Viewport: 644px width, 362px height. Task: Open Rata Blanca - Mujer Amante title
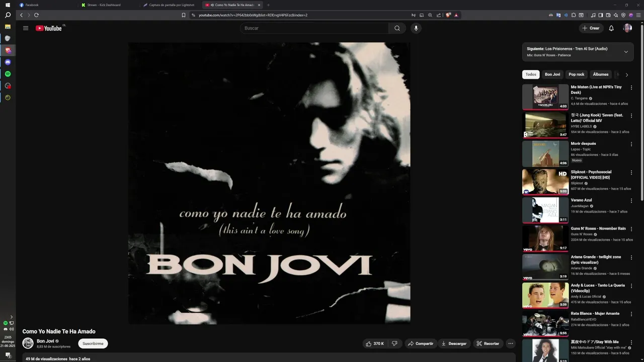point(595,314)
